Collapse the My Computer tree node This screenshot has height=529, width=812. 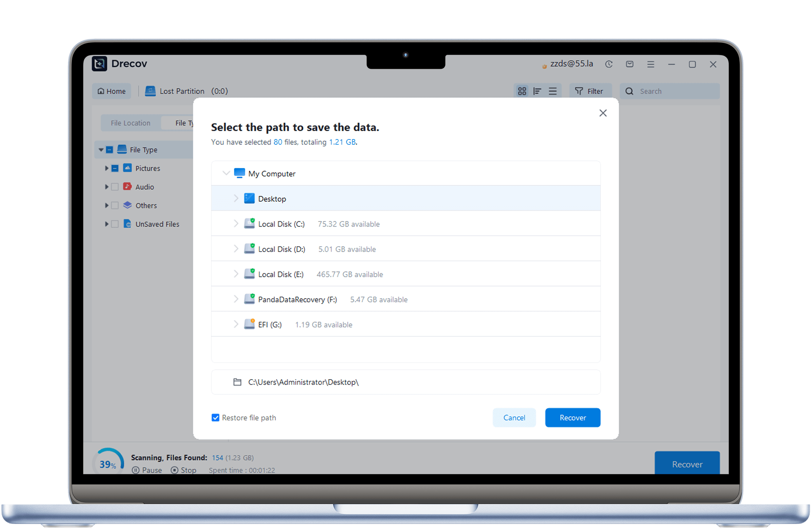pos(226,173)
